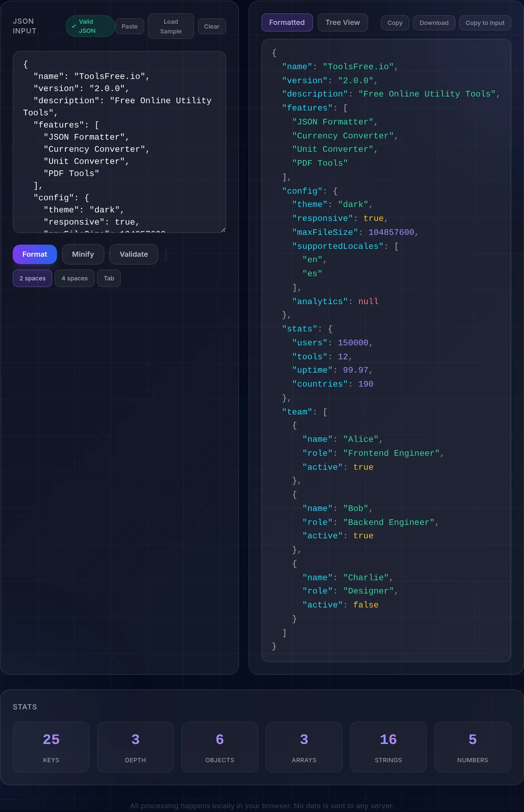Click "features" key in output
Screen dimensions: 524x812
pyautogui.click(x=307, y=108)
